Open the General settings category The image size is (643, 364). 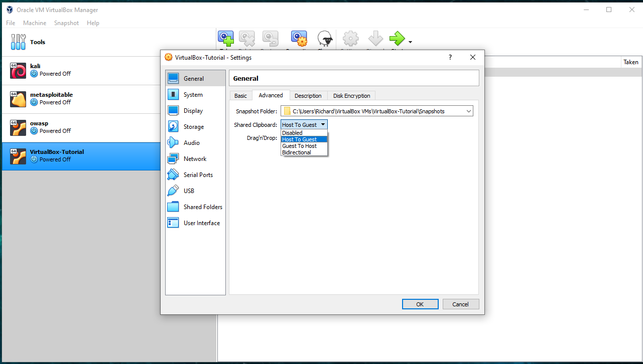[195, 78]
